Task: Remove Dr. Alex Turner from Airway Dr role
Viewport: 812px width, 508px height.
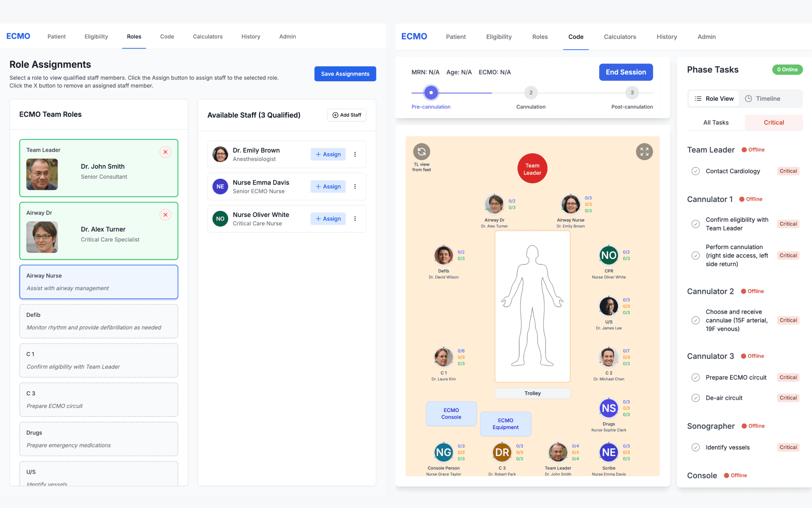Action: 165,215
